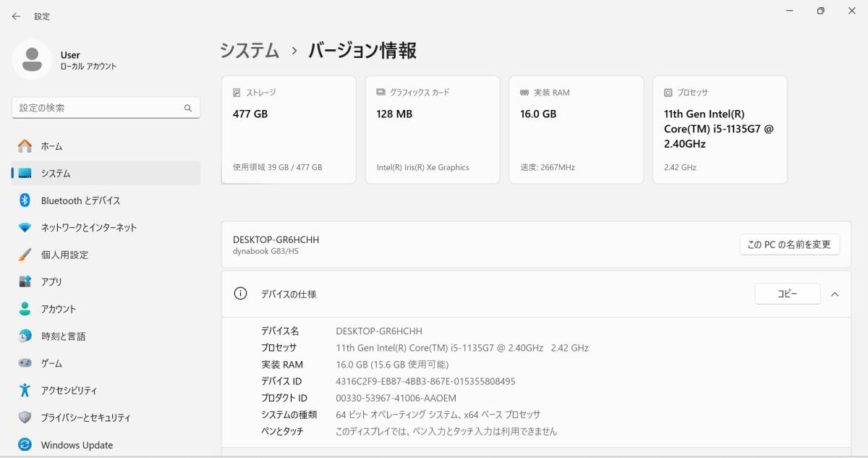Click the システム breadcrumb link
Image resolution: width=868 pixels, height=458 pixels.
(250, 50)
